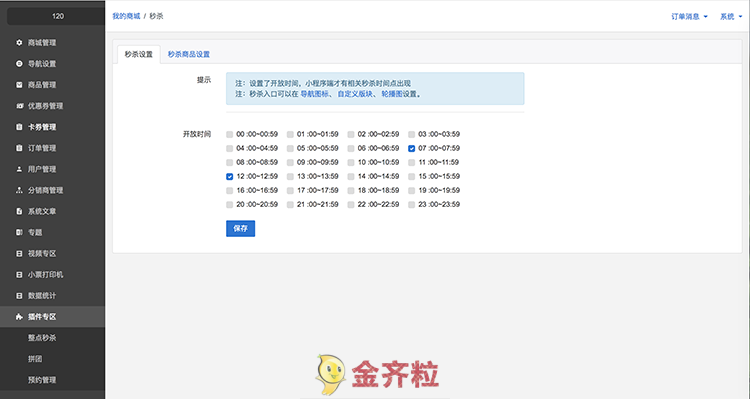
Task: Click the 视频专区 sidebar icon
Action: pos(19,254)
